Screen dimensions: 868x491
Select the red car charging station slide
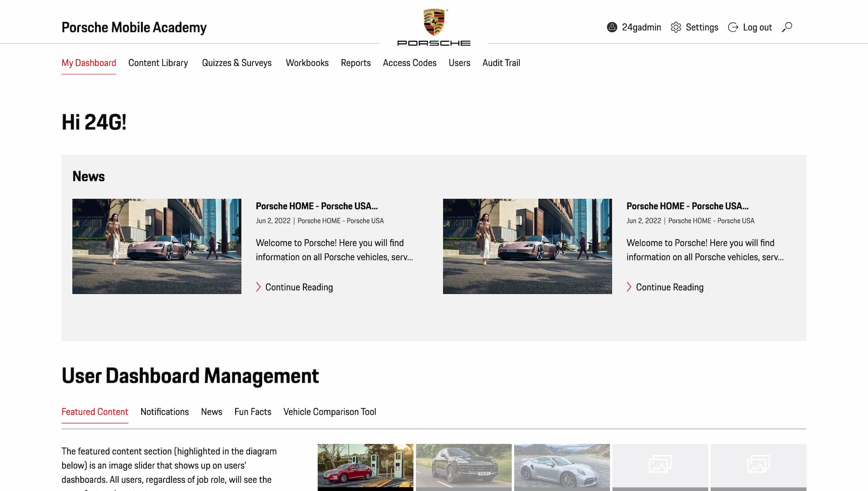point(365,465)
